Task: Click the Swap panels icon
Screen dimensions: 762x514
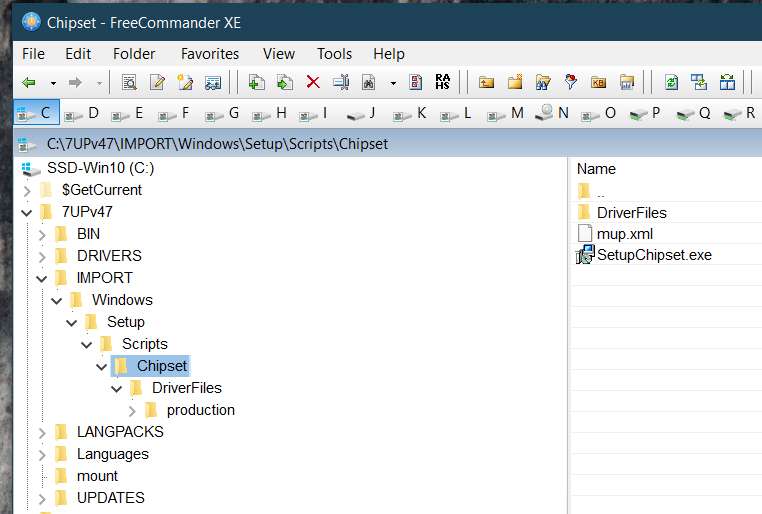Action: (727, 82)
